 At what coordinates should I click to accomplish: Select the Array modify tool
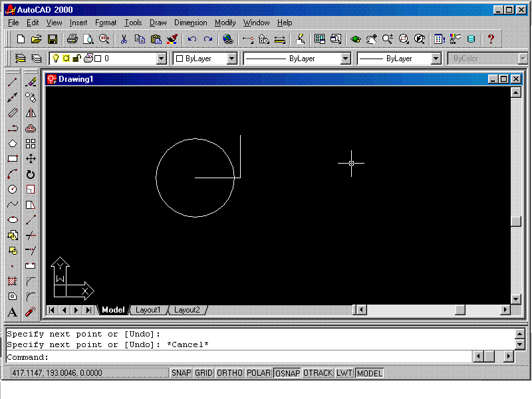31,144
